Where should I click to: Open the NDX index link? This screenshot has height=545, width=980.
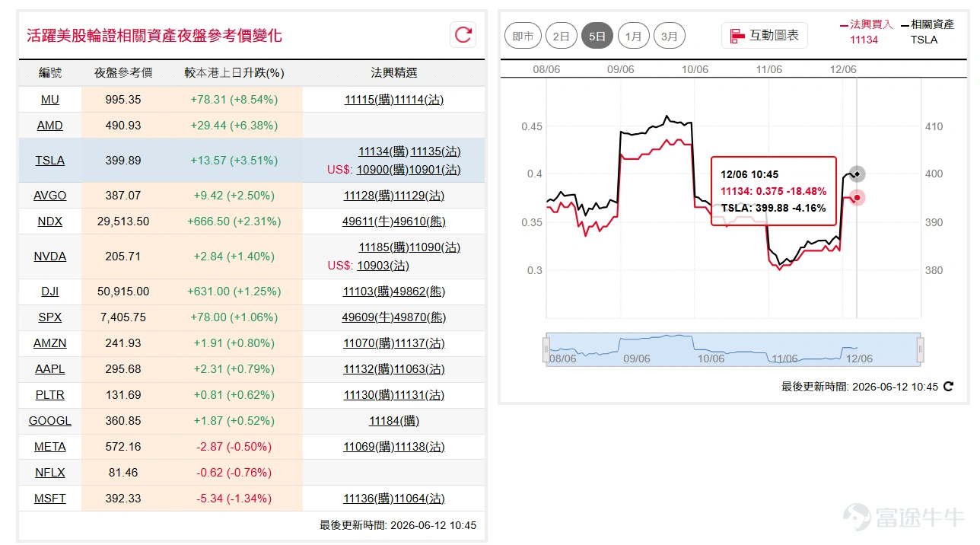click(50, 222)
